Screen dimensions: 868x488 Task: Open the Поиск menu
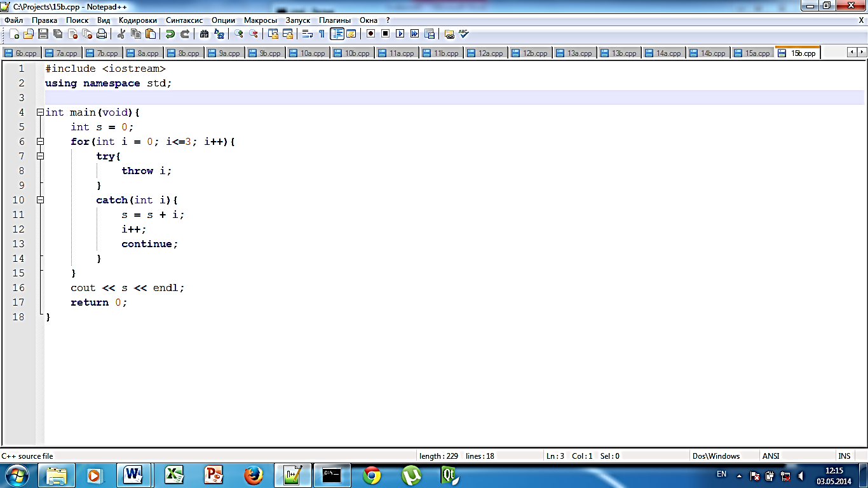pos(78,20)
